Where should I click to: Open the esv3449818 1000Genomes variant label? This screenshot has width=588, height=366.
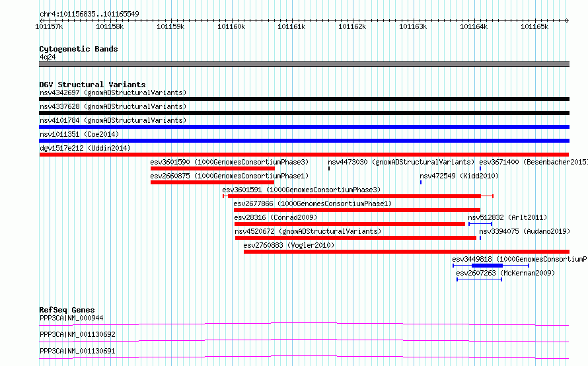pyautogui.click(x=520, y=259)
